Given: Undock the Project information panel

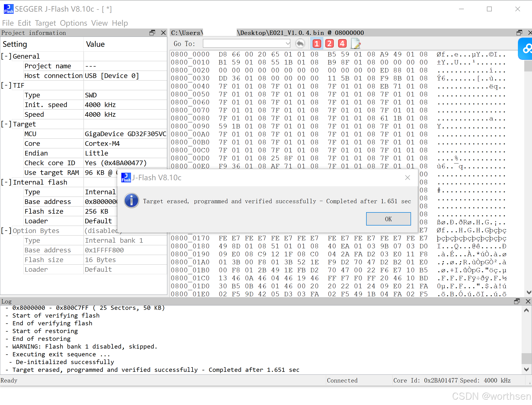Looking at the screenshot, I should click(152, 33).
